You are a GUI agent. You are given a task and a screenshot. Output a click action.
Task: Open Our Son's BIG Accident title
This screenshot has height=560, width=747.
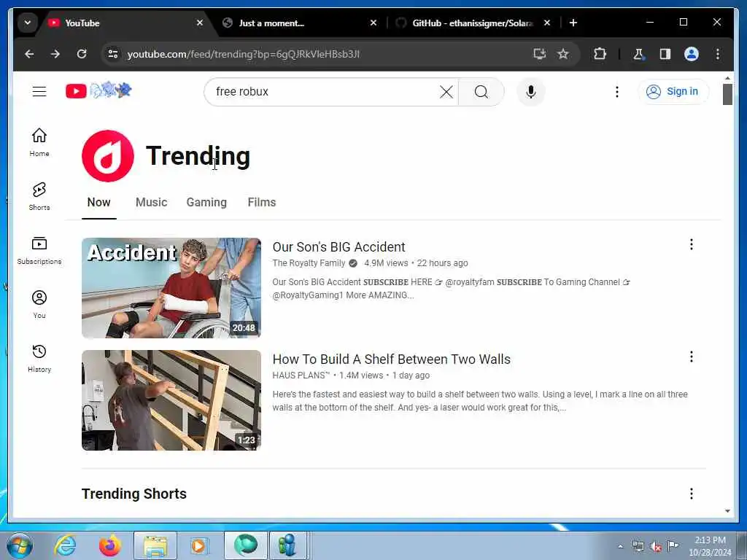pos(338,247)
